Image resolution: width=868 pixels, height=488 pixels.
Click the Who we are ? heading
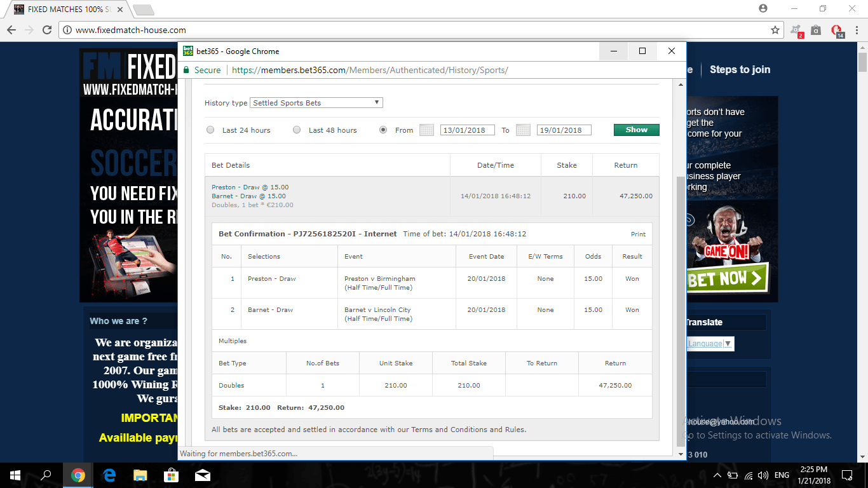pyautogui.click(x=118, y=321)
